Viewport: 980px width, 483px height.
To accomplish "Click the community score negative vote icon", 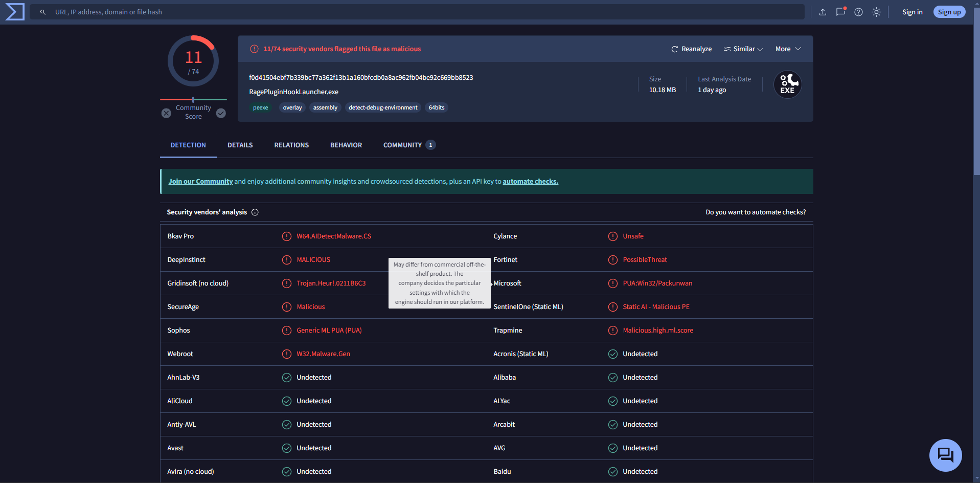I will click(166, 113).
